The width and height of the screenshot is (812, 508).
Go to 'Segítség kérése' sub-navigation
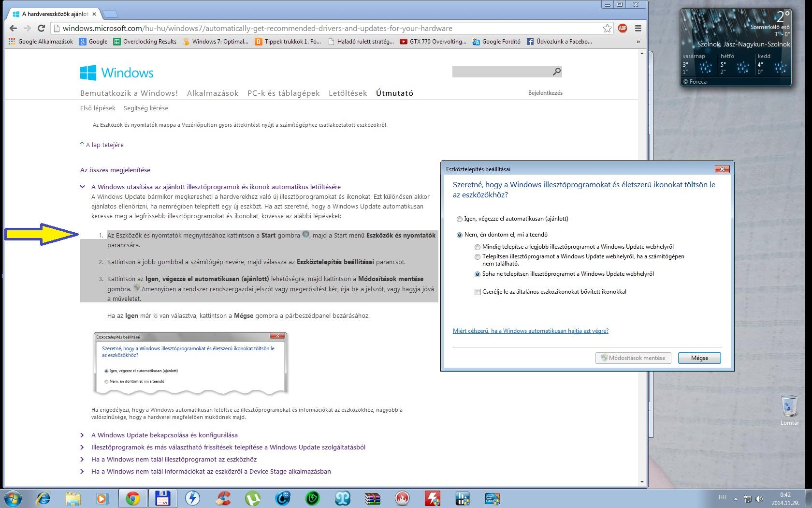146,108
